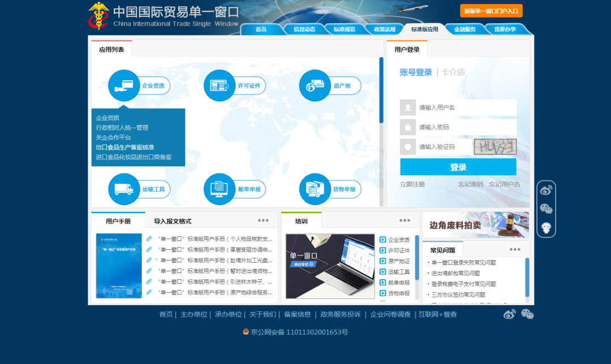
Task: Expand more items in the 培训 panel
Action: coord(405,220)
